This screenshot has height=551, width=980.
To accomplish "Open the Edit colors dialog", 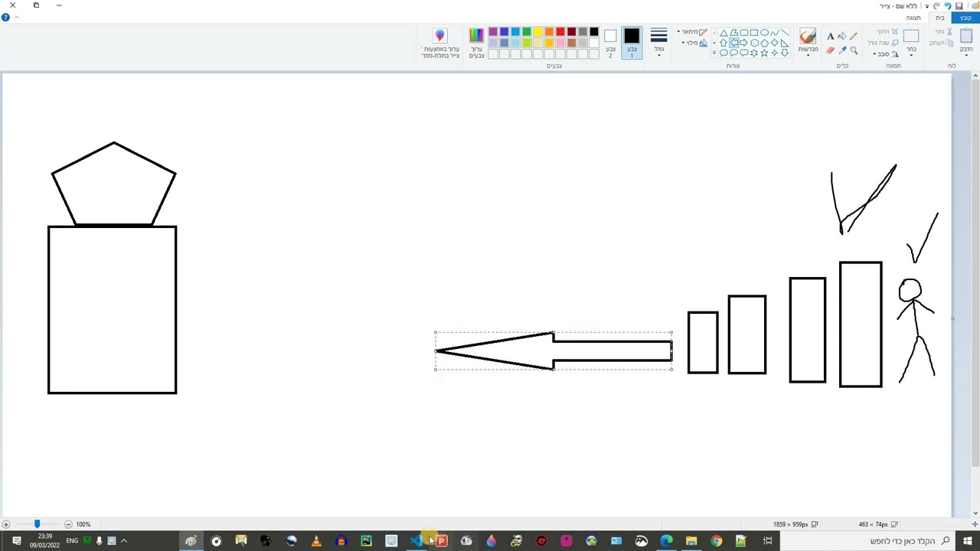I will click(x=476, y=44).
